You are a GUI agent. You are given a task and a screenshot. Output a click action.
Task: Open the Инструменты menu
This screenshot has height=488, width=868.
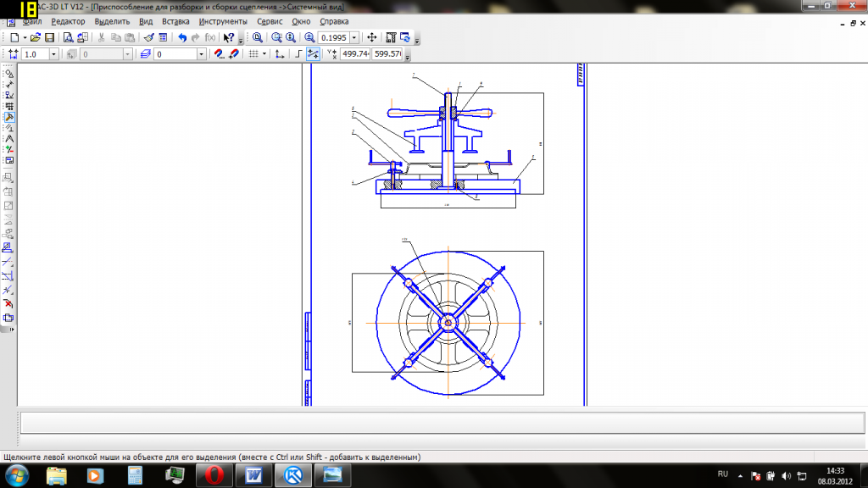point(223,21)
